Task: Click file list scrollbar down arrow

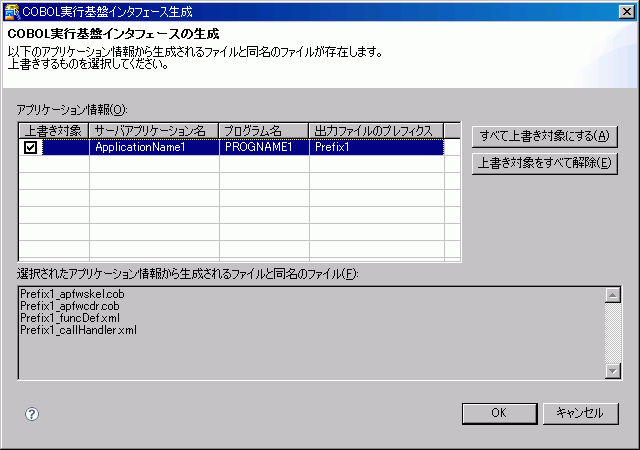Action: (614, 371)
